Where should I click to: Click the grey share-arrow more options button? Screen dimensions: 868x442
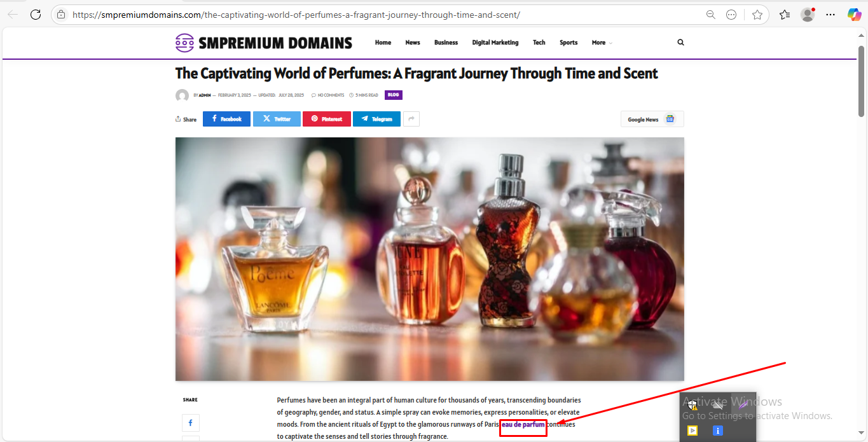point(411,119)
